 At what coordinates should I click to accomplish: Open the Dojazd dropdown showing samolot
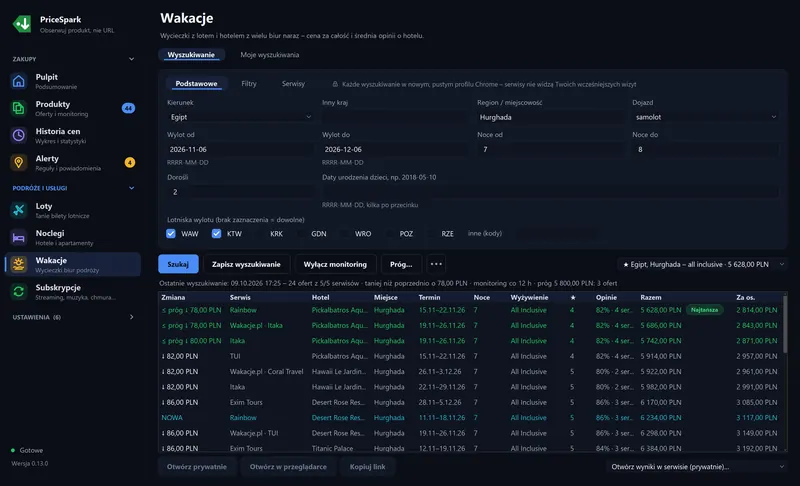(706, 117)
